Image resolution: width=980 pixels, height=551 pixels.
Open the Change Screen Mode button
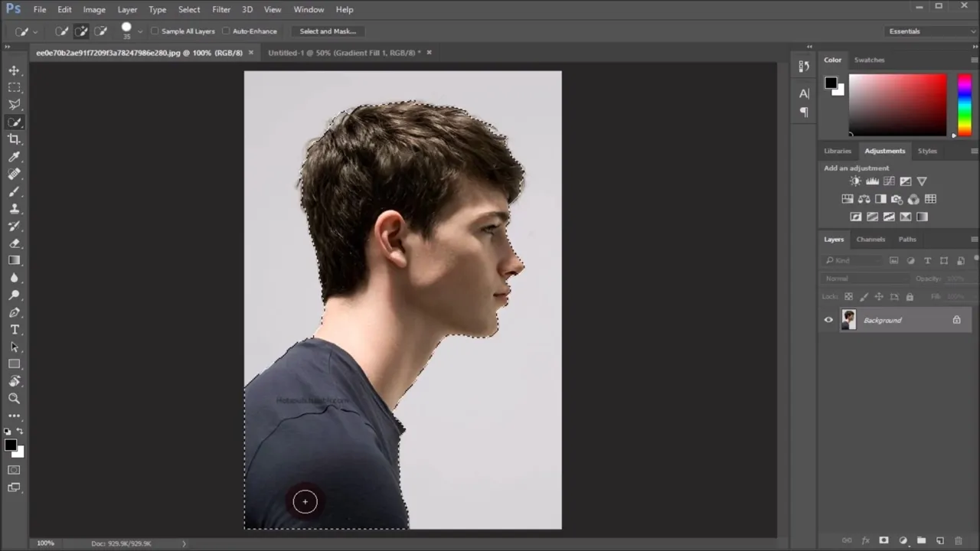point(15,487)
